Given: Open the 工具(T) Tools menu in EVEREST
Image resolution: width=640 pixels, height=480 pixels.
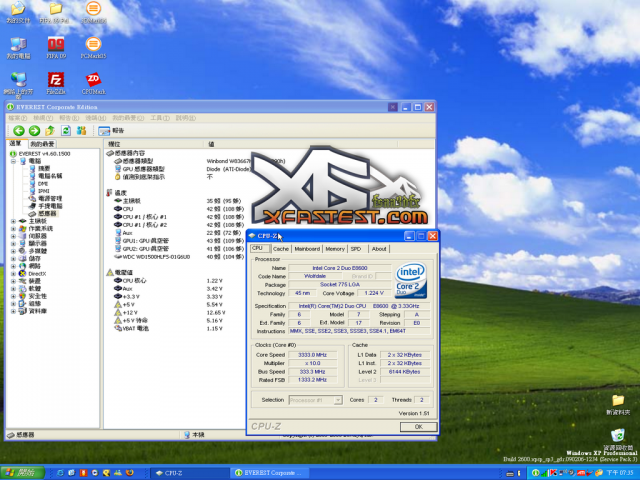Looking at the screenshot, I should (x=160, y=118).
